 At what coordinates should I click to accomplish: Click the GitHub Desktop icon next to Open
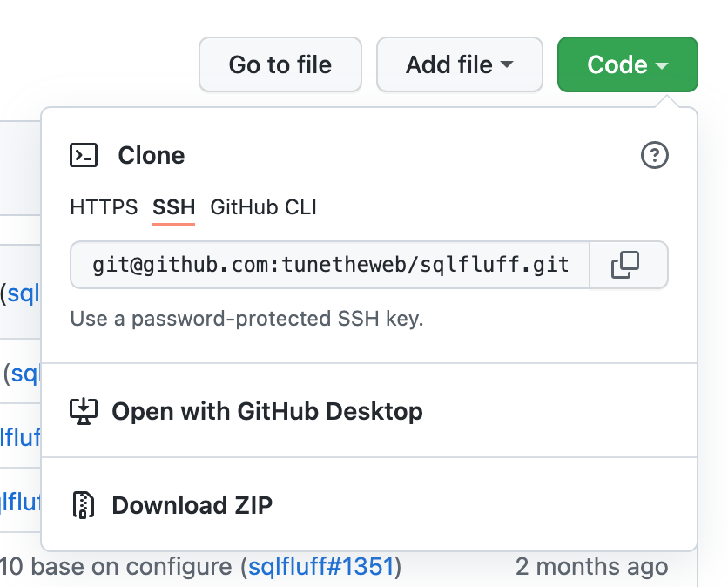click(83, 410)
